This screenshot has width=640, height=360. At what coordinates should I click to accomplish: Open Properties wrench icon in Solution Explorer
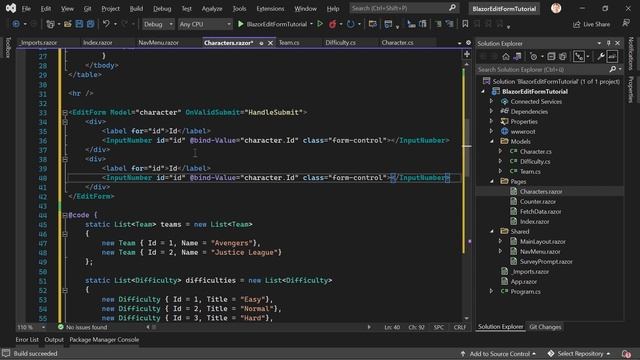pyautogui.click(x=600, y=56)
